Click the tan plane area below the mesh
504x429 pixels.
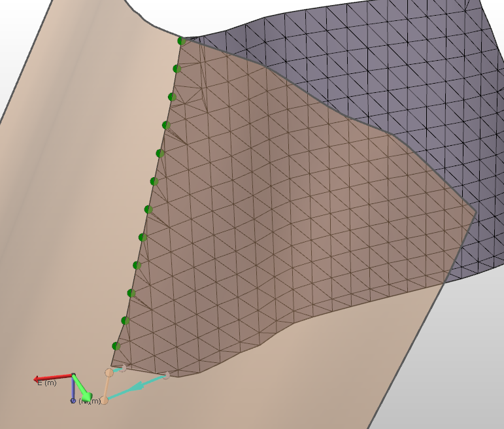(x=294, y=379)
